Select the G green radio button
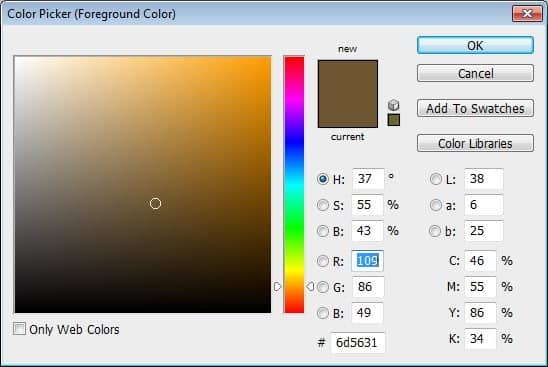 click(x=323, y=287)
